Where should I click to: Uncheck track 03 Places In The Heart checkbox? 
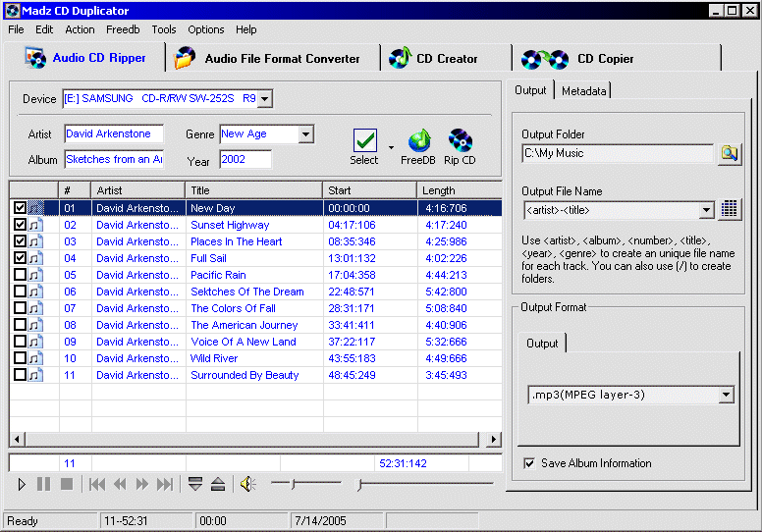pyautogui.click(x=20, y=241)
